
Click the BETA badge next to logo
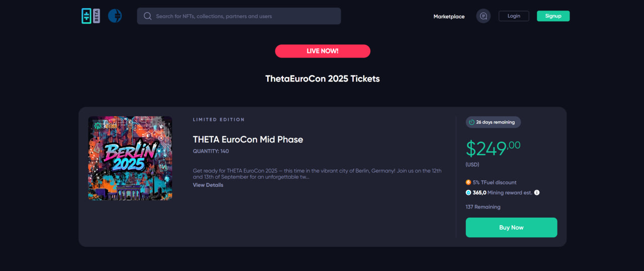97,16
